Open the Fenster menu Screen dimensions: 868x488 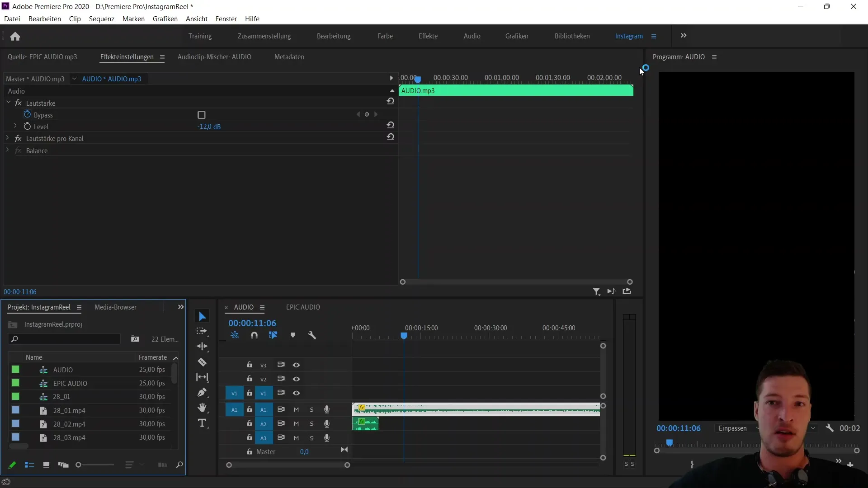(x=226, y=19)
